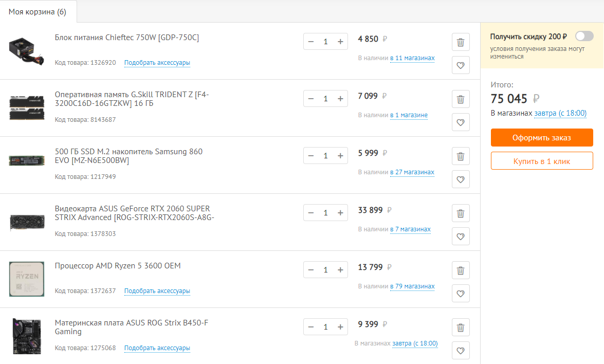The height and width of the screenshot is (364, 604).
Task: Open 'Подобрать аксессуары' for Ryzen 5 3600
Action: coord(157,291)
